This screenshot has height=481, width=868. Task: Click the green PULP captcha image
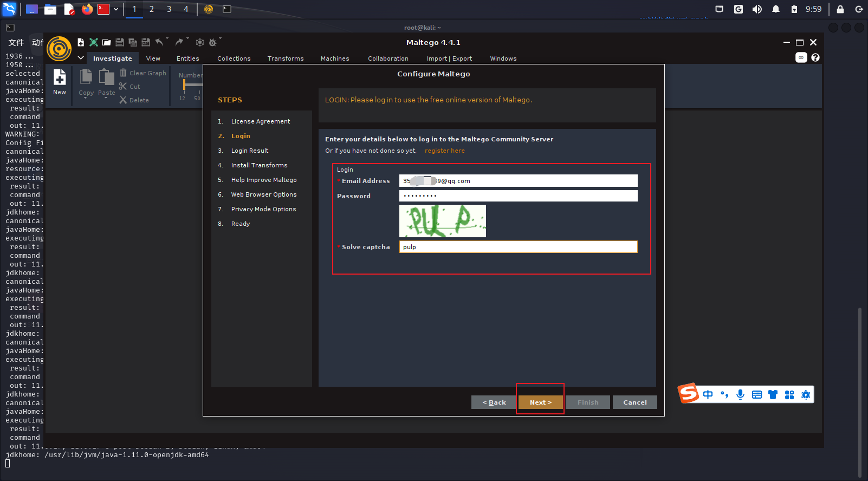[443, 221]
